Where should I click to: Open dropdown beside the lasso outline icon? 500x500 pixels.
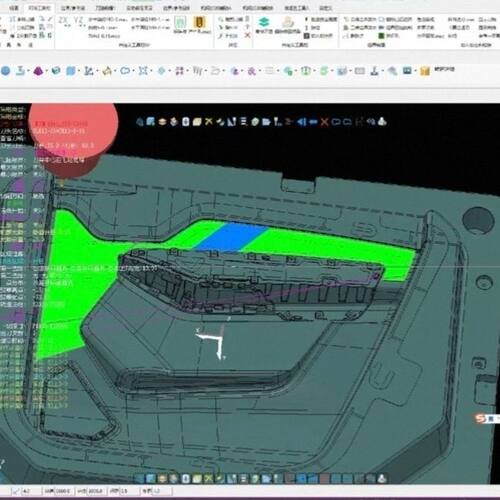[133, 71]
